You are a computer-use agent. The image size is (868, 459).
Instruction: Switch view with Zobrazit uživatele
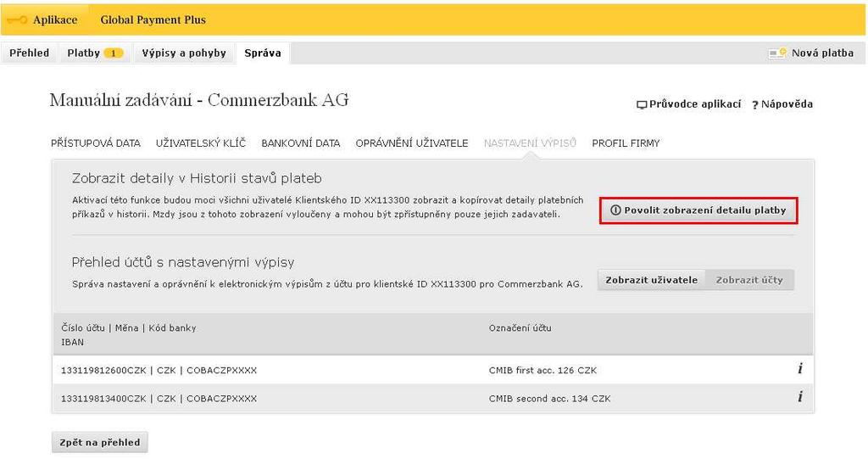pyautogui.click(x=652, y=280)
